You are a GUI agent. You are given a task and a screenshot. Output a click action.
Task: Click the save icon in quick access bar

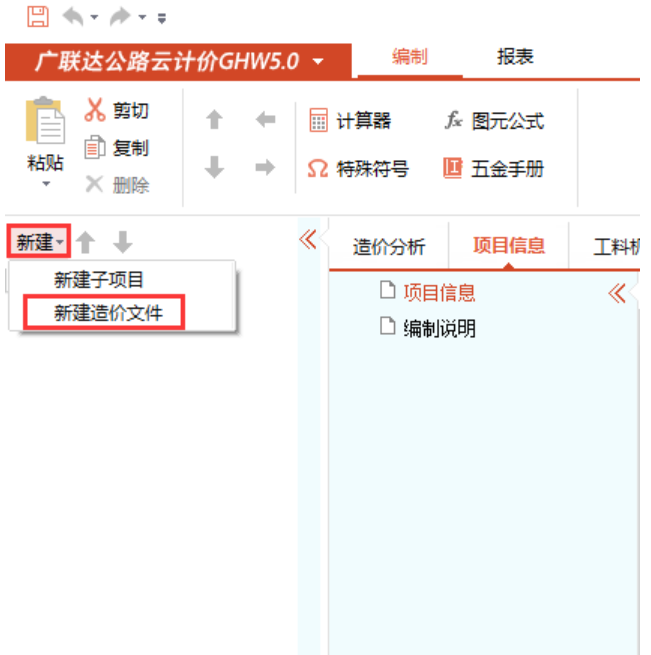click(x=37, y=16)
